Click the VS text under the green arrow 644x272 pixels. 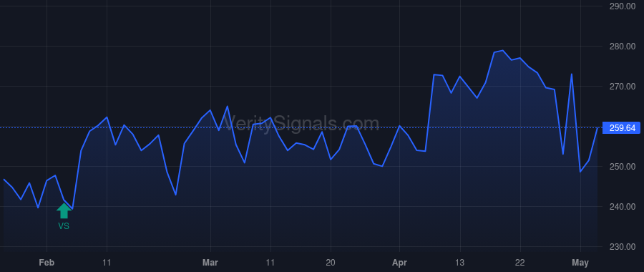point(64,225)
